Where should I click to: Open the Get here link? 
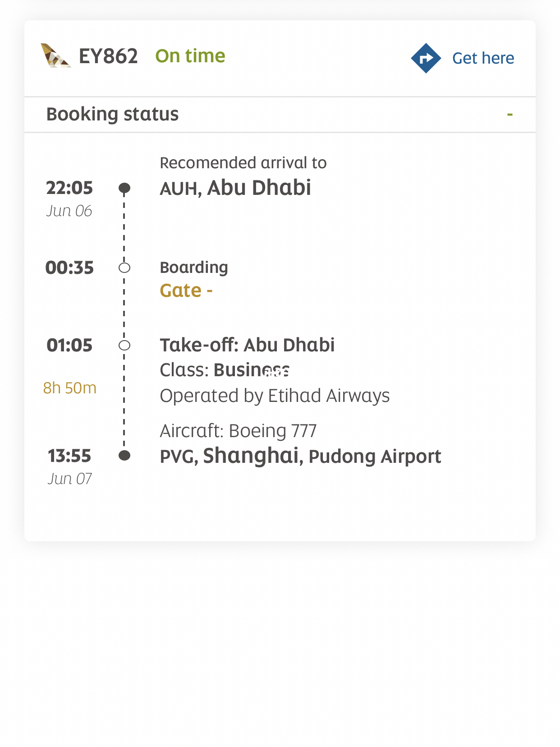[x=483, y=58]
